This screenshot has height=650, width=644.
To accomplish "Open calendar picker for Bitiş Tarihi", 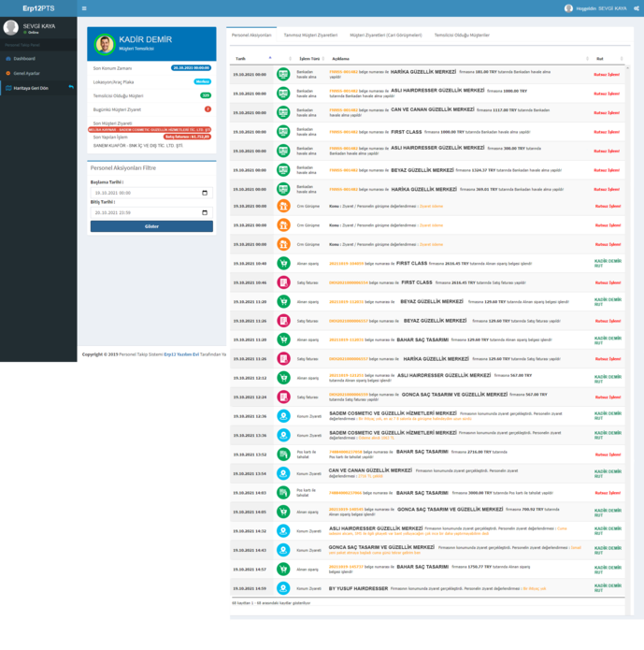I will pos(205,212).
